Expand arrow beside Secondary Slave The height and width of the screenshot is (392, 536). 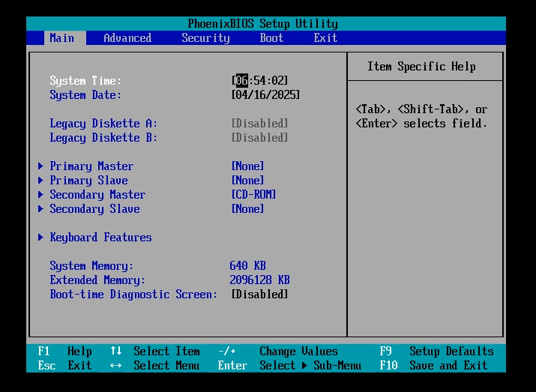[40, 209]
